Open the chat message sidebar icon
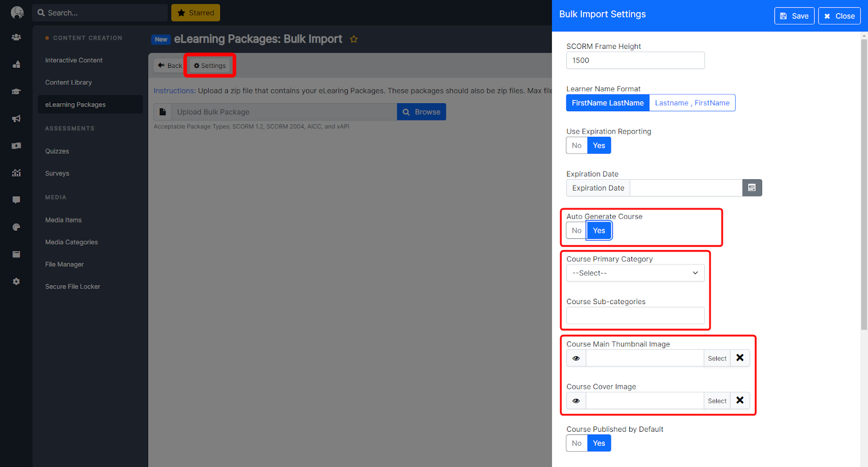Image resolution: width=868 pixels, height=467 pixels. 16,200
